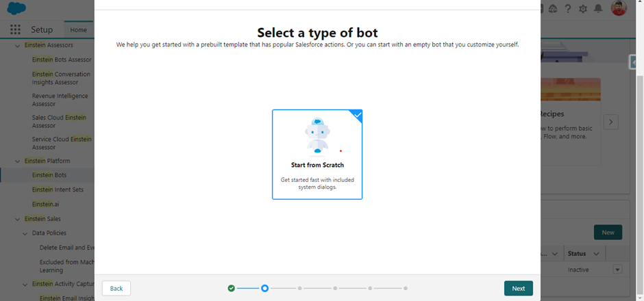Click the New button behind the dialog
This screenshot has width=644, height=301.
pos(608,232)
